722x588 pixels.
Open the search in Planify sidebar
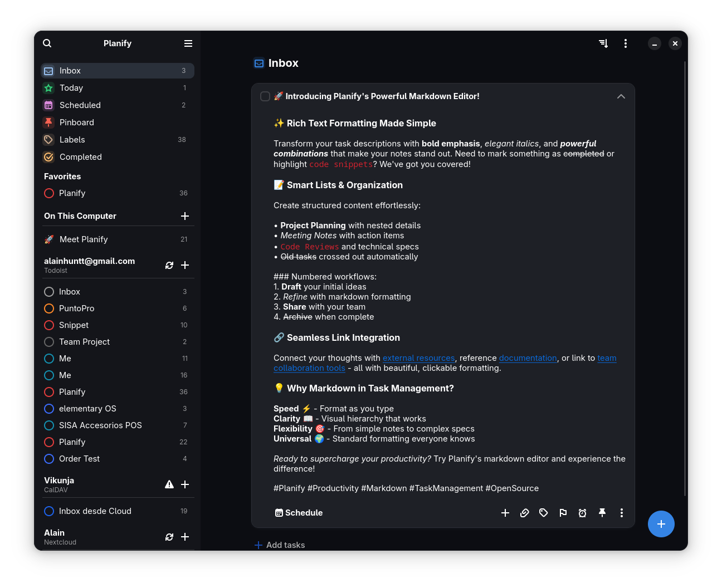47,43
